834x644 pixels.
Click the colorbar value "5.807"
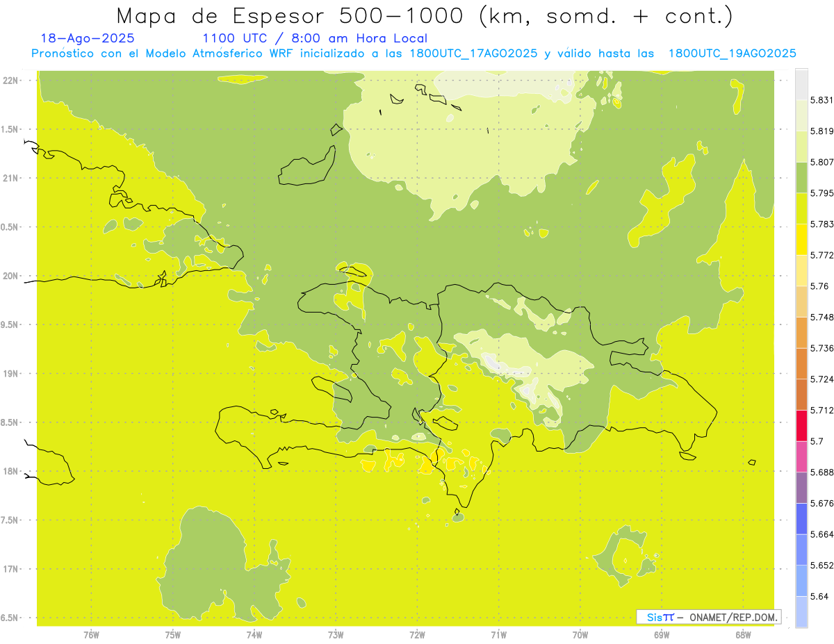click(821, 162)
